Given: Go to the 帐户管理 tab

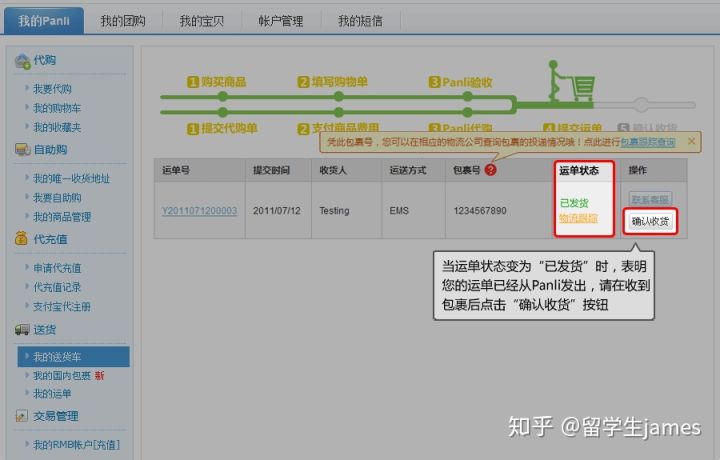Looking at the screenshot, I should pos(281,21).
